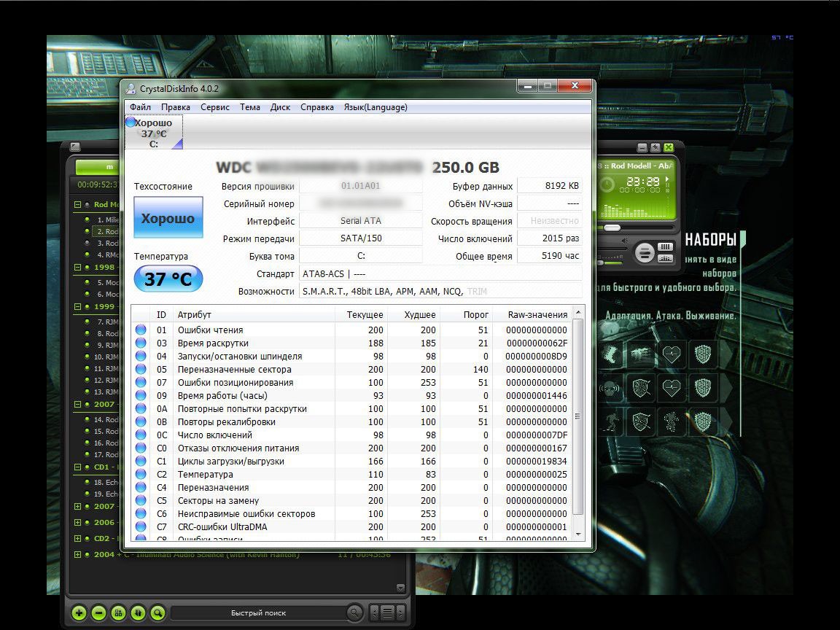Click the CrystalDiskInfo title bar app icon
Image resolution: width=840 pixels, height=630 pixels.
[131, 89]
